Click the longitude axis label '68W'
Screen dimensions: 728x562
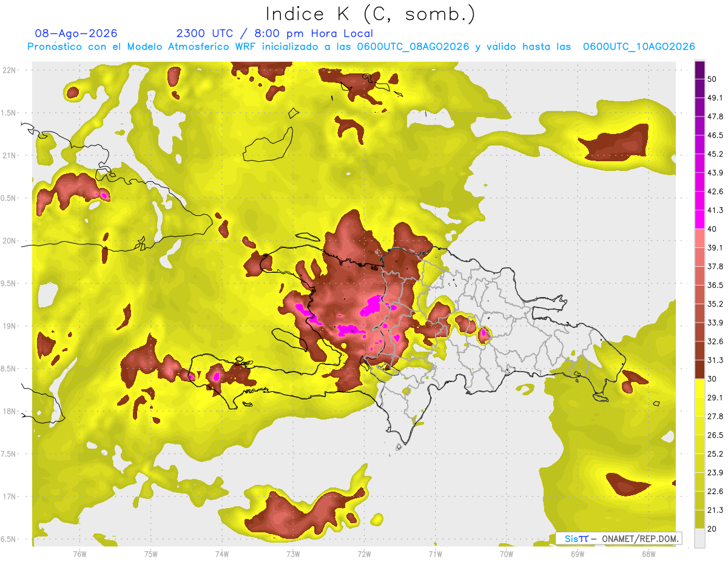648,554
